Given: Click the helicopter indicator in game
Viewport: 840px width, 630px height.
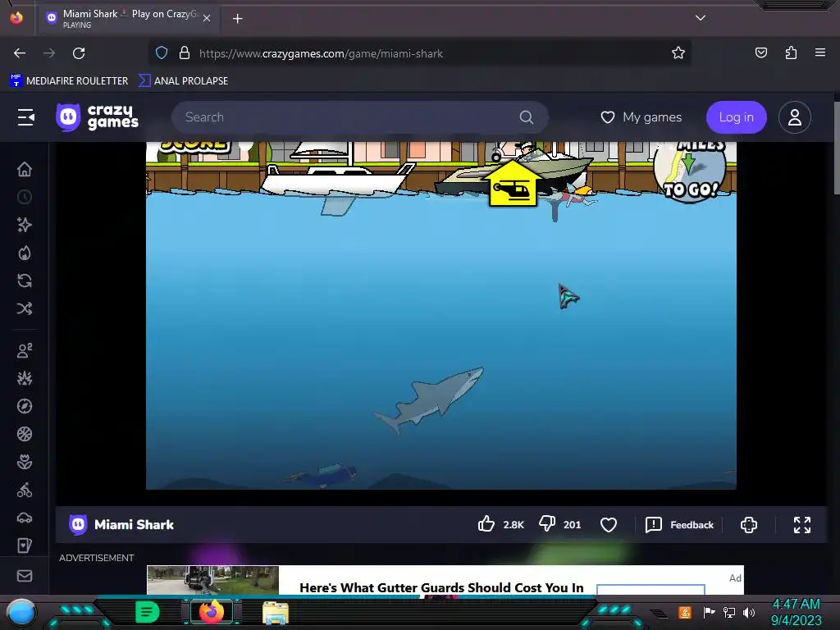Looking at the screenshot, I should click(513, 184).
